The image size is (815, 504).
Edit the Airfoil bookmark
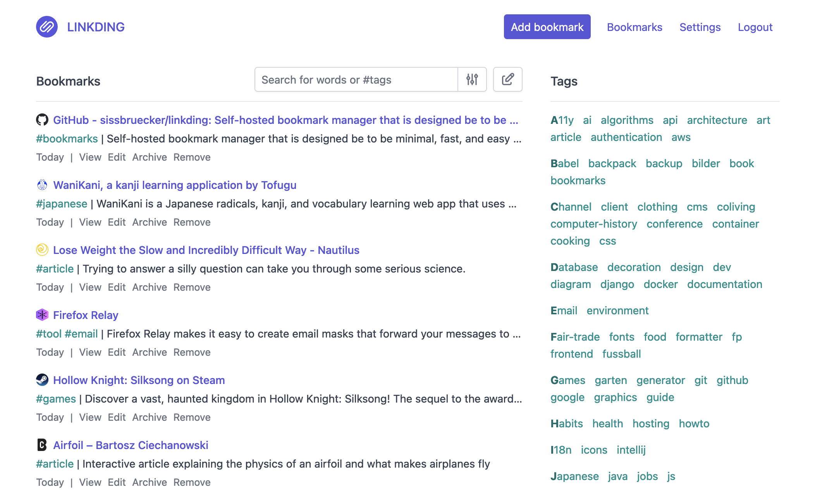117,482
